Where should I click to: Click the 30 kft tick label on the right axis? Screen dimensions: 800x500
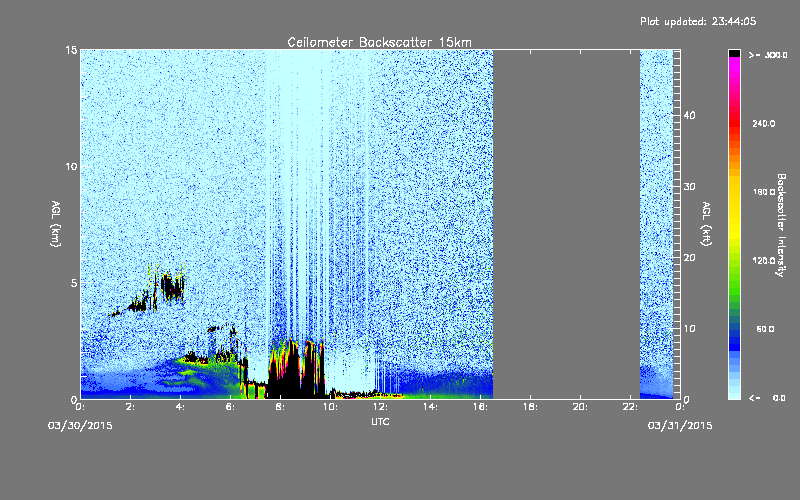[x=689, y=187]
